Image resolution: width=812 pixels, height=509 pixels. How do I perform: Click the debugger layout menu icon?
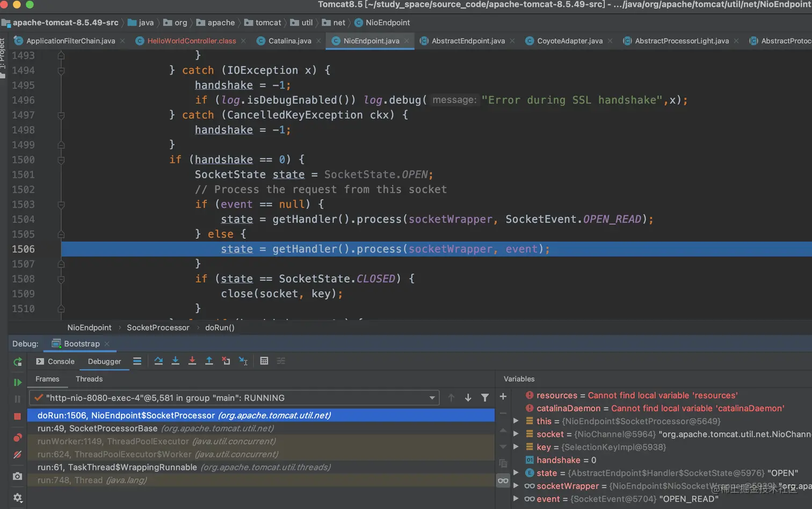[137, 361]
